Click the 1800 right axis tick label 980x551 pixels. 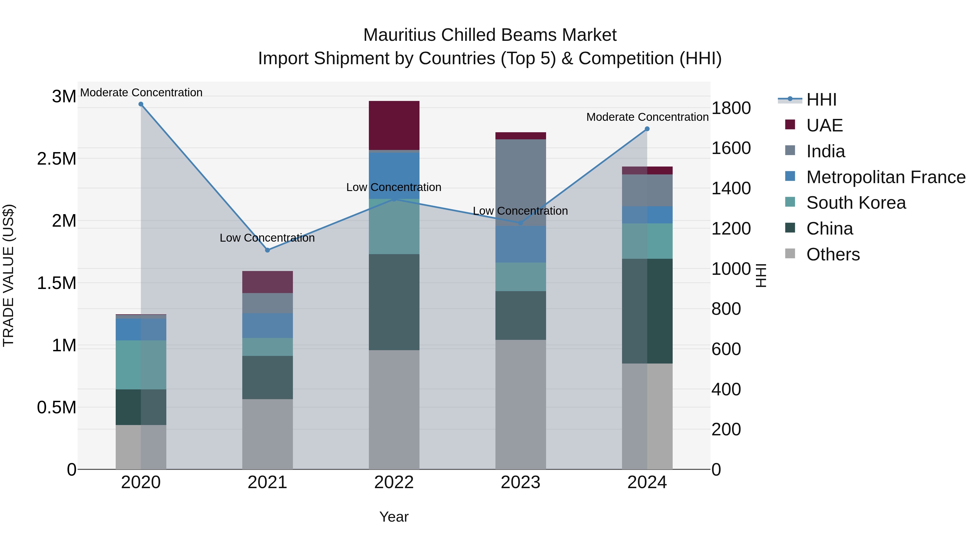point(731,108)
